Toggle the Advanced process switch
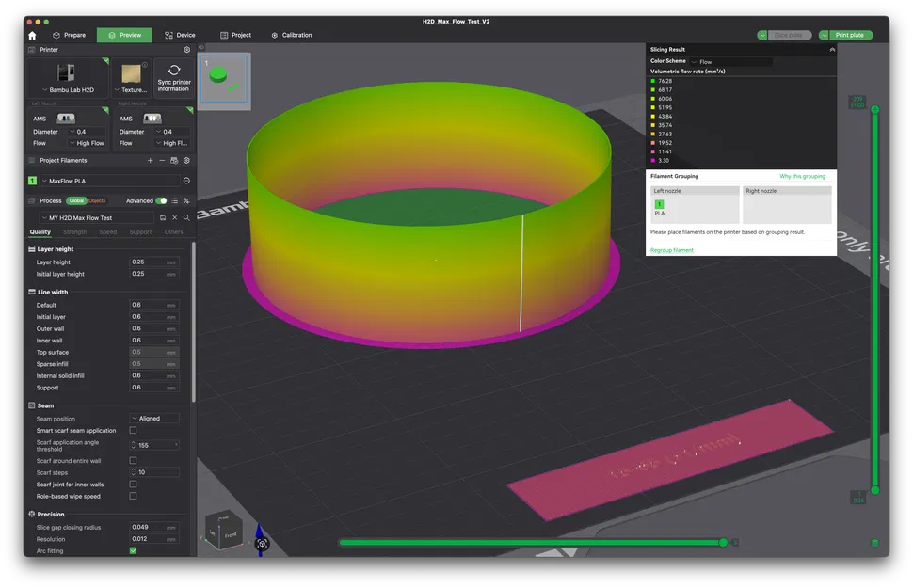Viewport: 913px width, 588px height. point(163,201)
